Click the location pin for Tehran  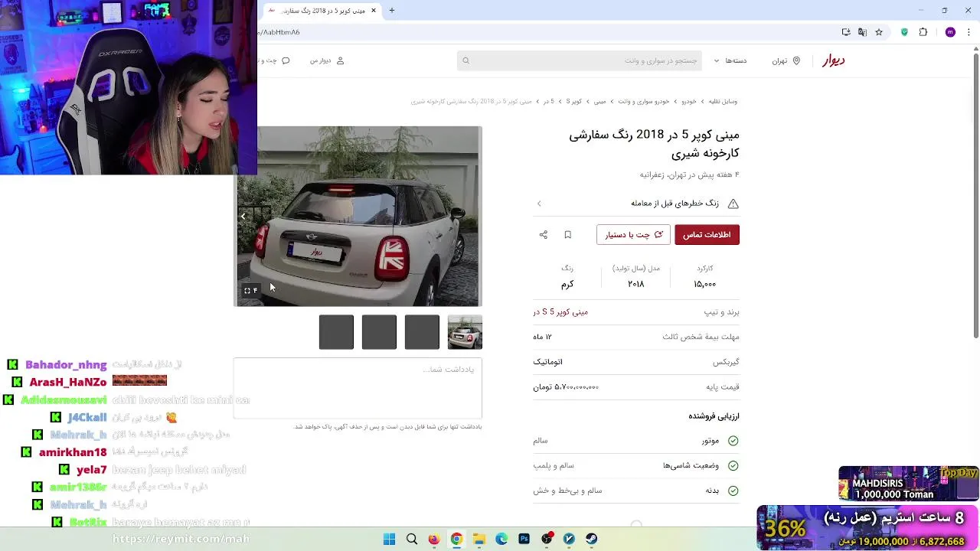(x=796, y=60)
